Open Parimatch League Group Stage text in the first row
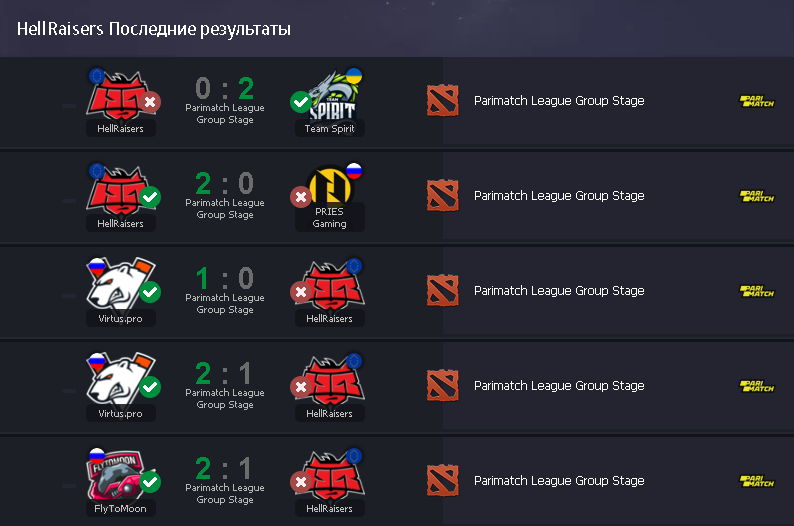794x526 pixels. 559,101
